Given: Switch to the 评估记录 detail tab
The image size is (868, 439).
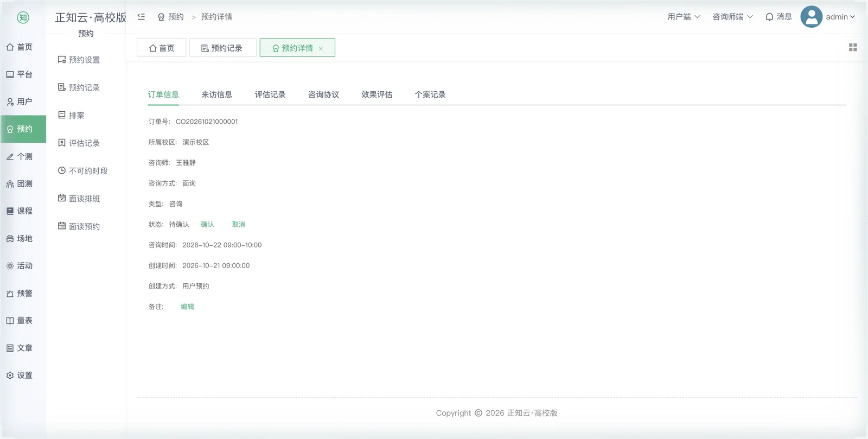Looking at the screenshot, I should click(x=270, y=94).
